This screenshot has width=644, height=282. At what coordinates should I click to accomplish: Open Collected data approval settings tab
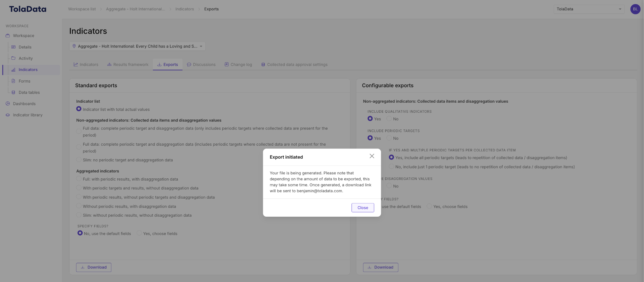pyautogui.click(x=294, y=64)
